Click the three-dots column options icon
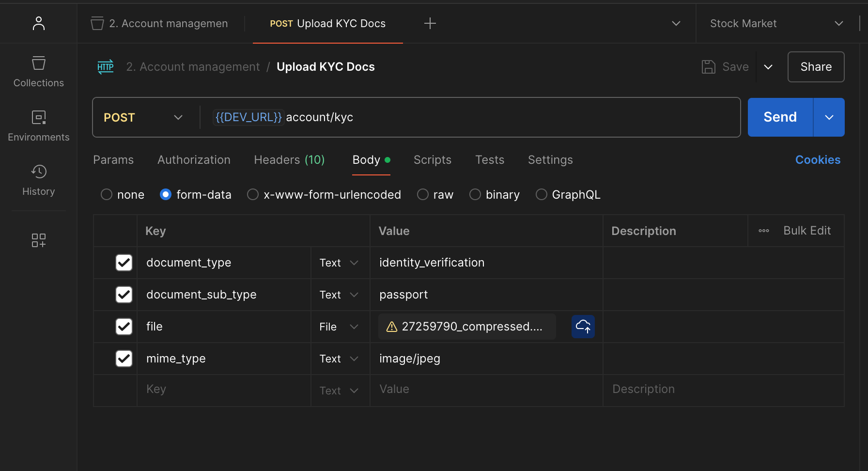 [763, 231]
